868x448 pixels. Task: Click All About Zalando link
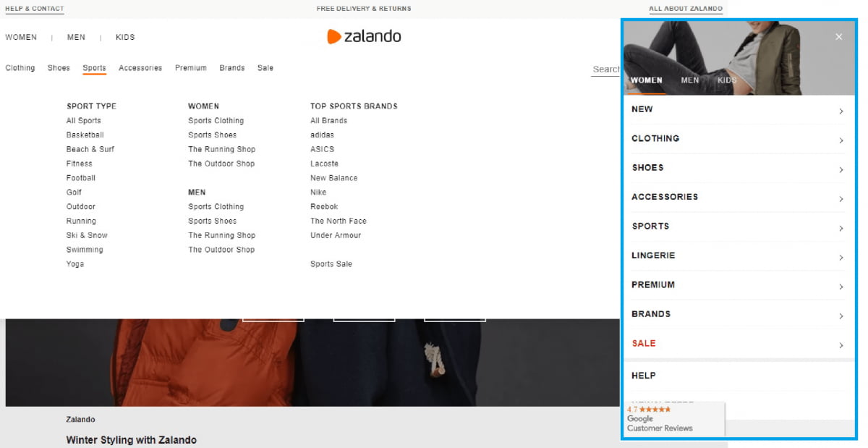pos(685,9)
